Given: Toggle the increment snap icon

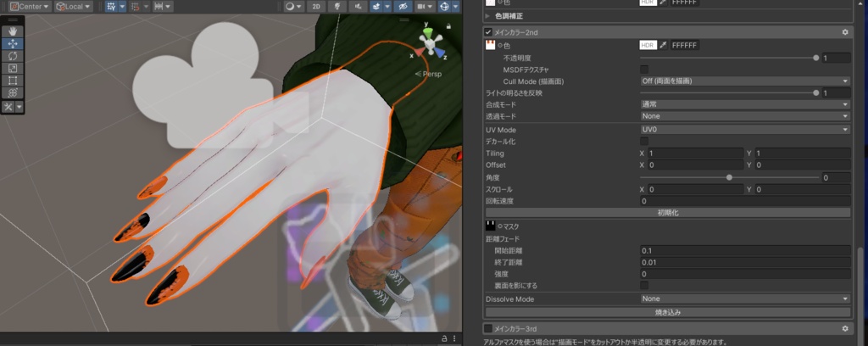Looking at the screenshot, I should pyautogui.click(x=135, y=7).
